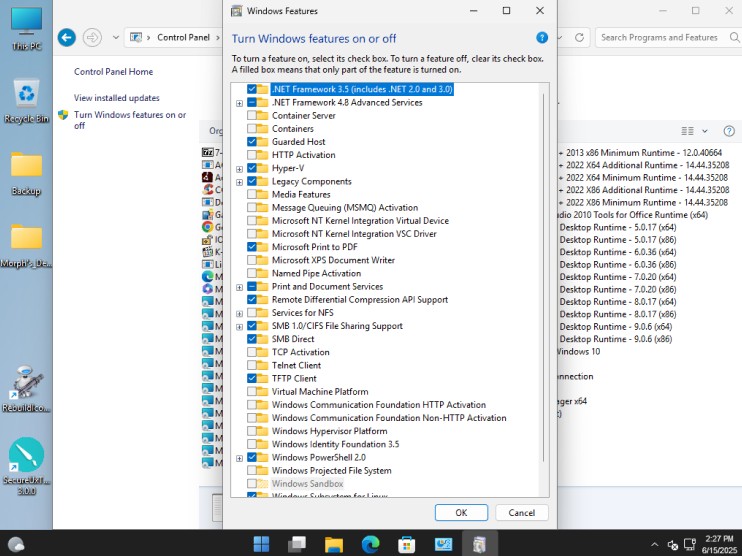Viewport: 742px width, 556px height.
Task: Uncheck Microsoft Print to PDF
Action: tap(252, 247)
